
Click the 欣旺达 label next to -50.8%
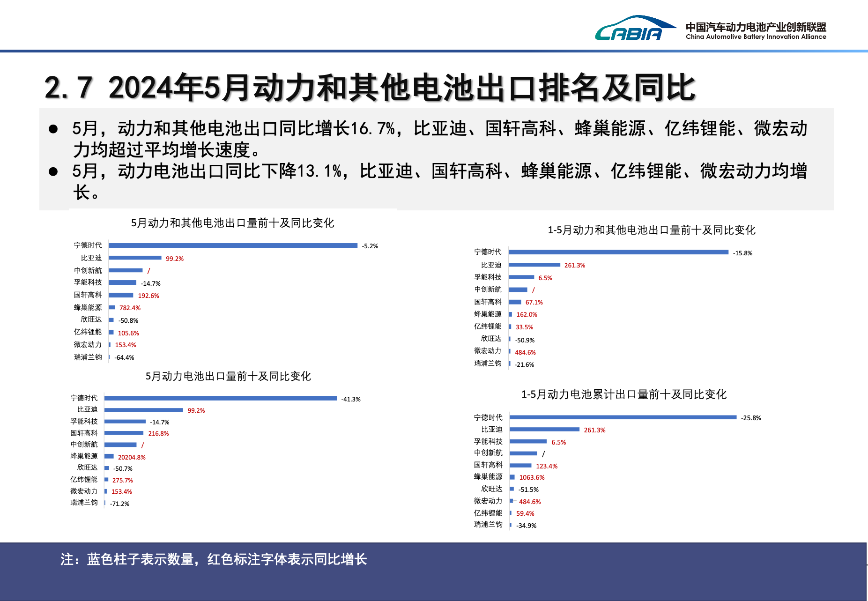(91, 319)
